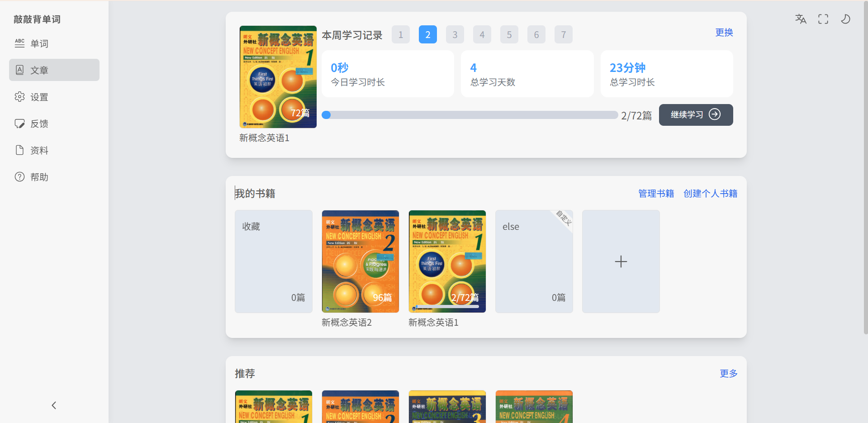This screenshot has width=868, height=423.
Task: Select day 4 in weekly record
Action: (482, 34)
